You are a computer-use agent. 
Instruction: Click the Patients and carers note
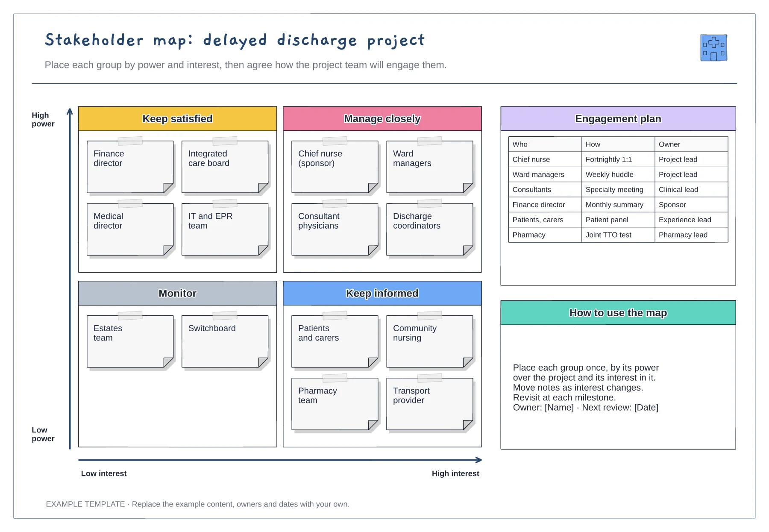pos(335,341)
